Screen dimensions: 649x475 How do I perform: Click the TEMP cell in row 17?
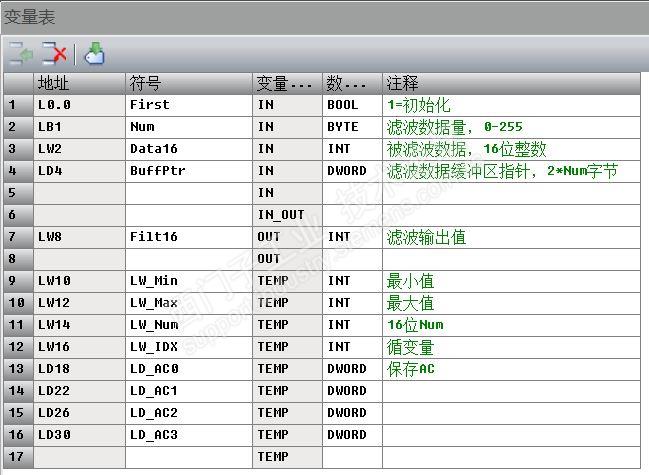click(287, 457)
